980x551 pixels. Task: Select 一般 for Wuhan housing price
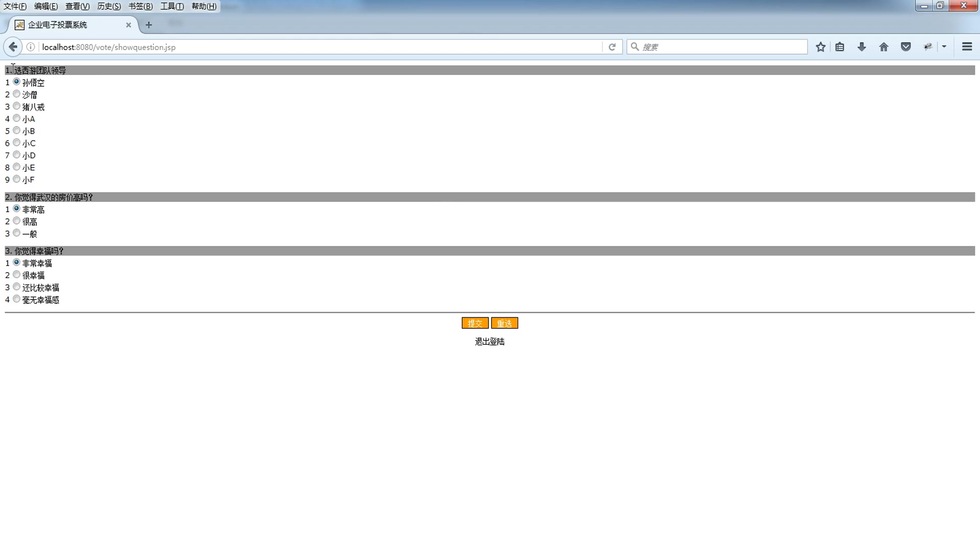[17, 233]
